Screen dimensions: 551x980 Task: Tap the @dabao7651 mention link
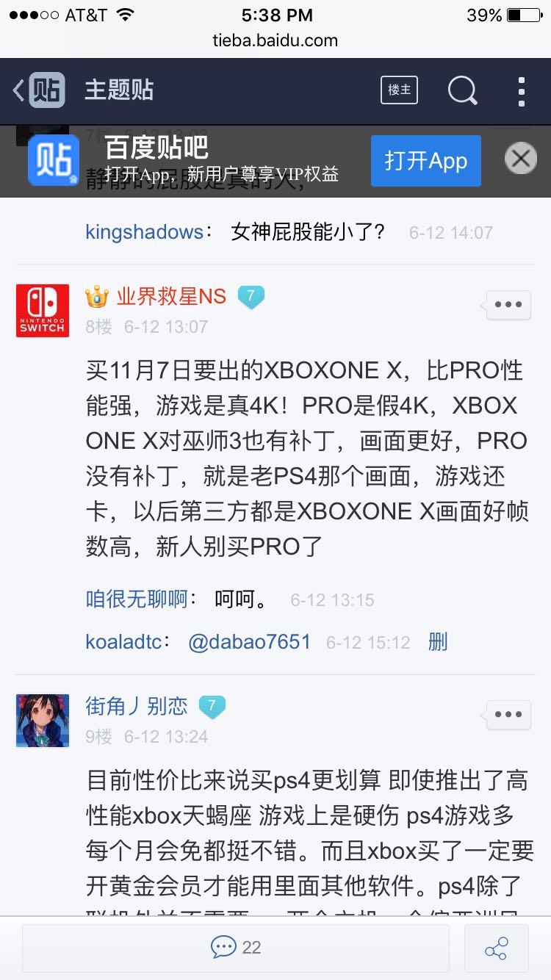pyautogui.click(x=250, y=642)
